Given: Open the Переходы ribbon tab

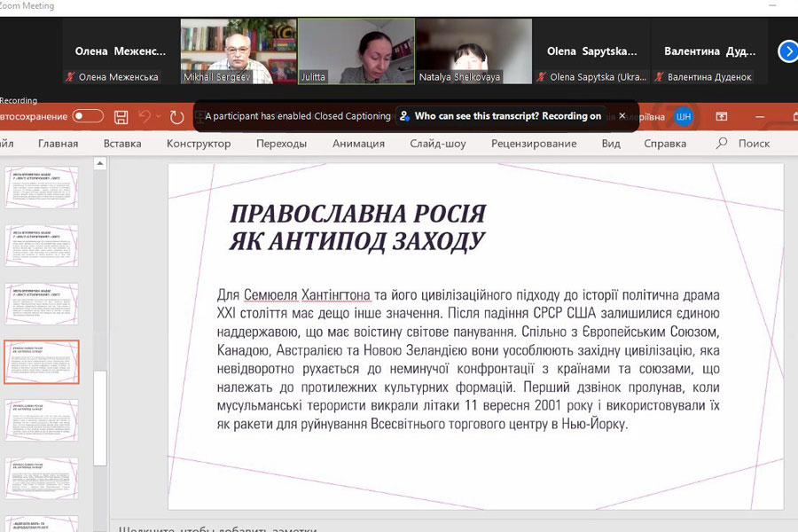Looking at the screenshot, I should [x=281, y=144].
